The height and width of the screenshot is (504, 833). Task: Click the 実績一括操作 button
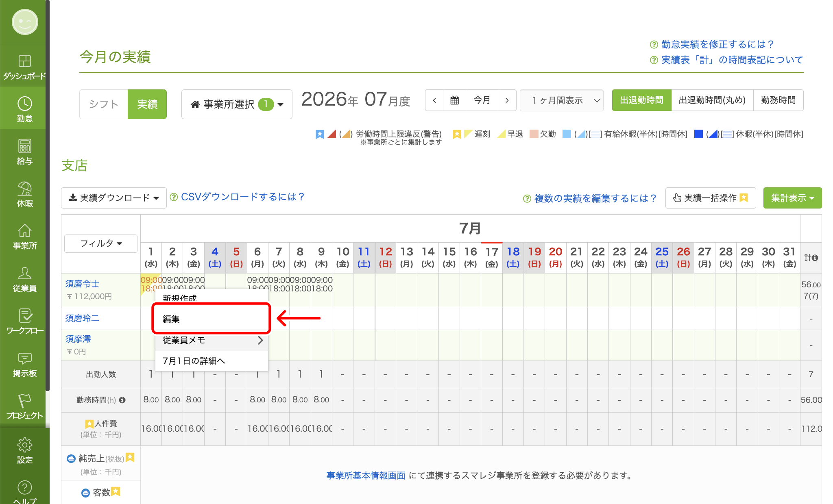[x=711, y=198]
